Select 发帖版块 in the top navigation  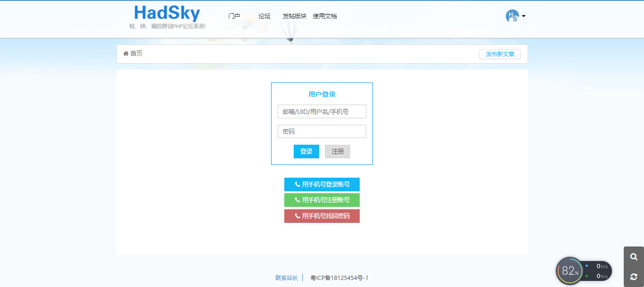[294, 16]
